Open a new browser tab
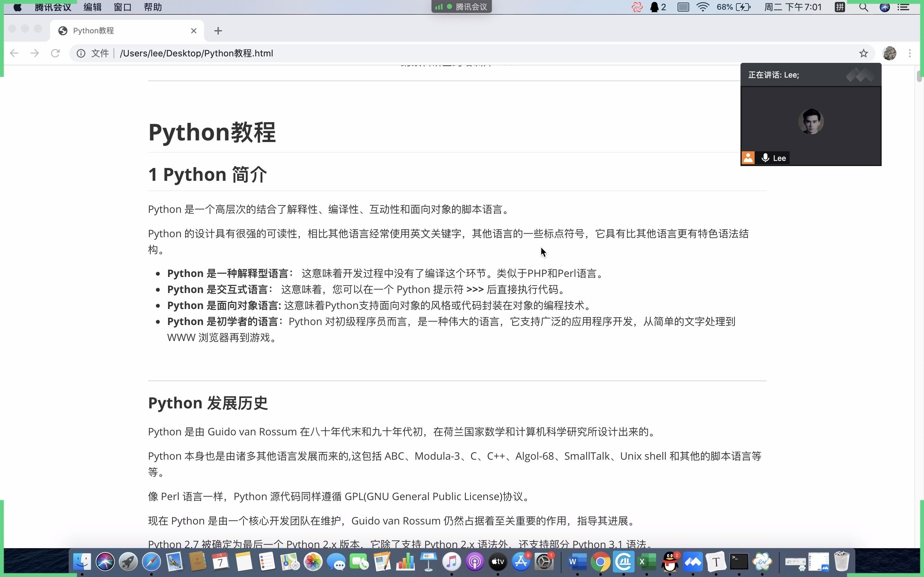This screenshot has height=577, width=924. (x=218, y=31)
